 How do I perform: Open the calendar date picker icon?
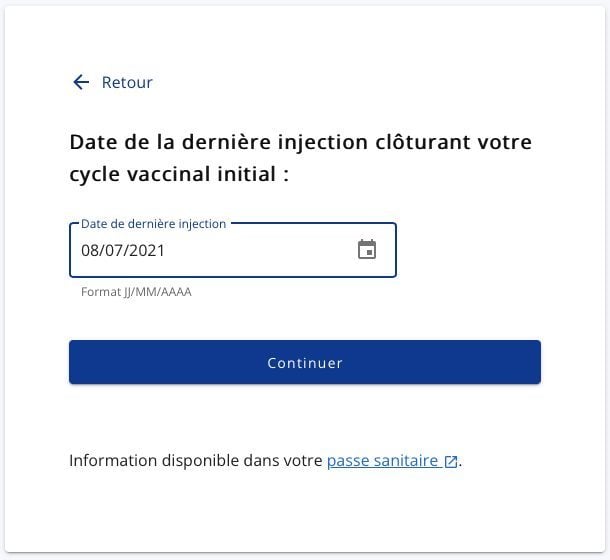pyautogui.click(x=367, y=249)
